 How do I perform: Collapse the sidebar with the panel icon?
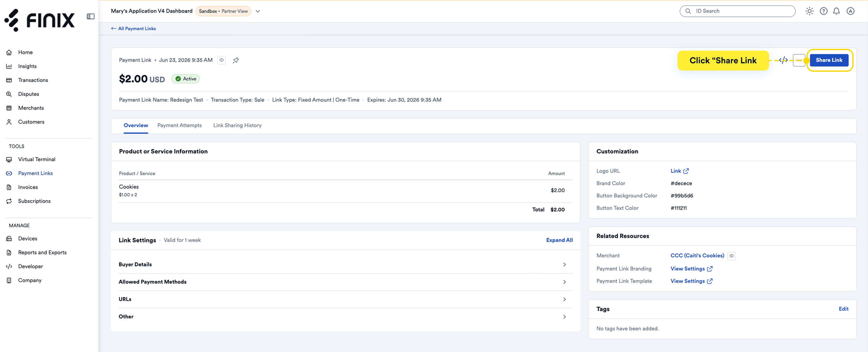(x=90, y=17)
